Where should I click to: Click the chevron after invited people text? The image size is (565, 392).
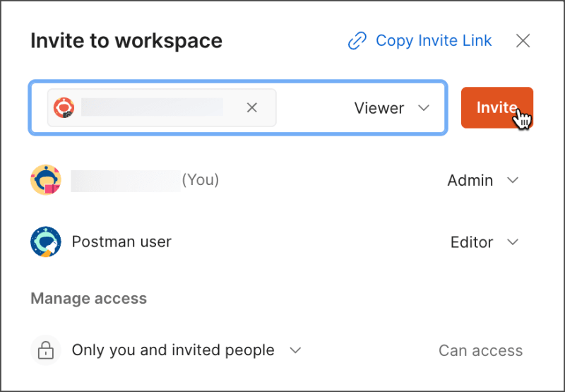coord(296,350)
